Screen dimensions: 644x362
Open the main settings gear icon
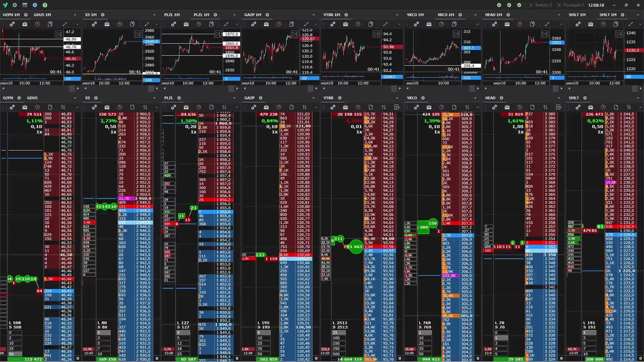click(35, 5)
